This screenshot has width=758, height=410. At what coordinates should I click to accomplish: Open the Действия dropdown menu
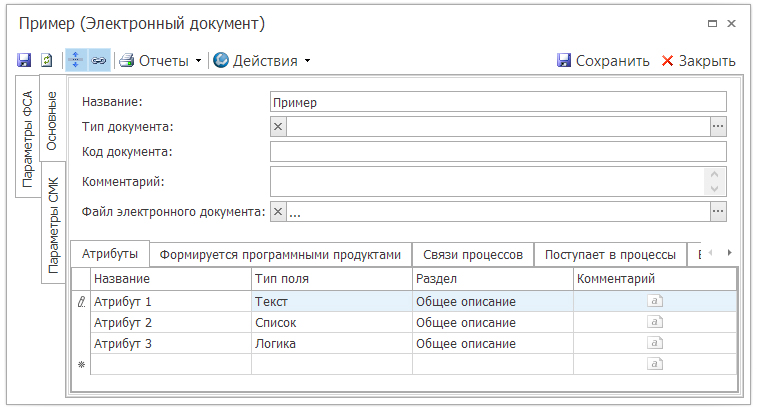[x=262, y=61]
